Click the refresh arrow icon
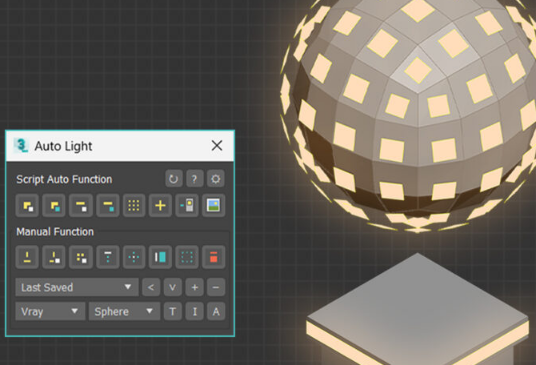 pyautogui.click(x=174, y=179)
